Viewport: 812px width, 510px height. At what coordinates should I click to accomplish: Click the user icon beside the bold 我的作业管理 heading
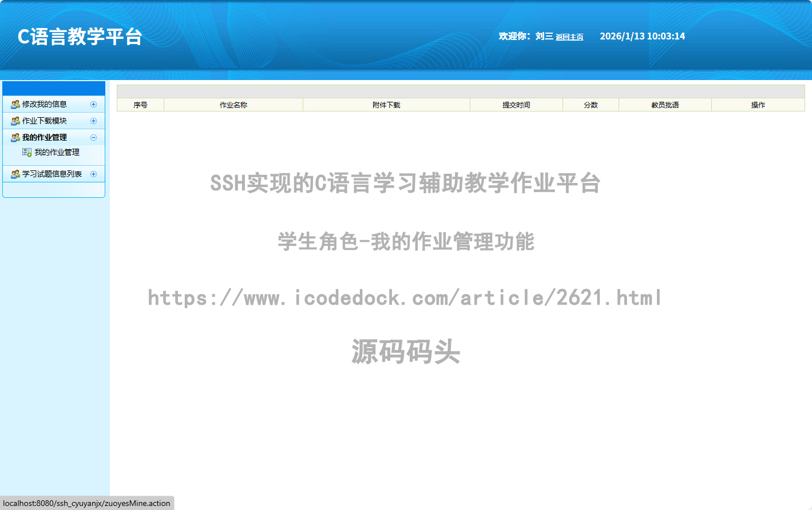15,138
